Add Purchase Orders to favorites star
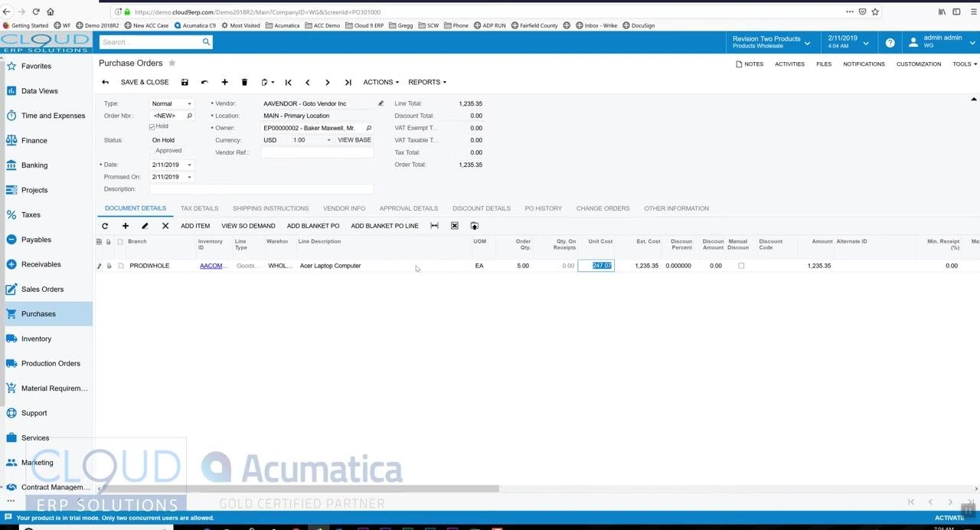 click(x=172, y=63)
